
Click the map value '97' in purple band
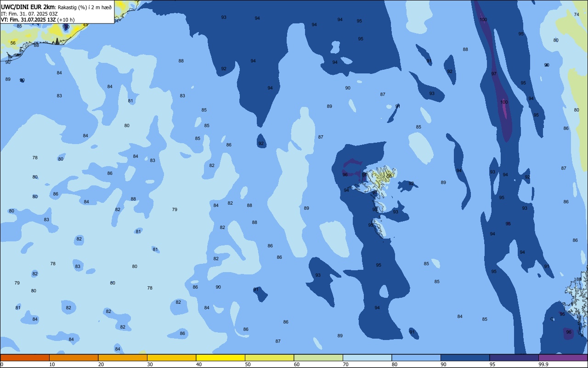tap(494, 73)
